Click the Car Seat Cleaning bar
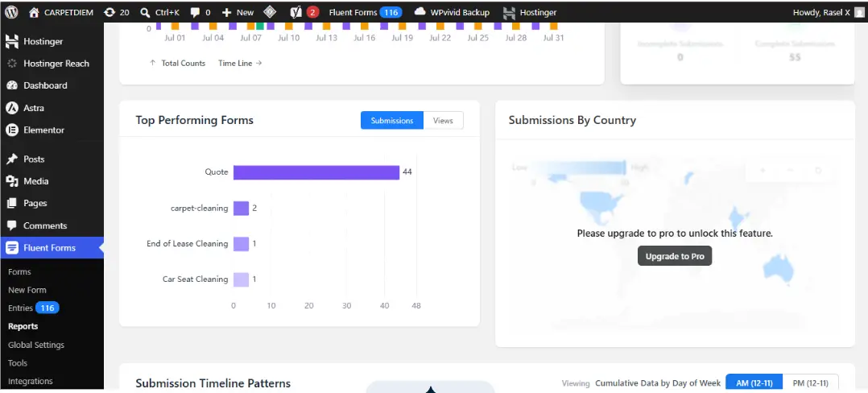The width and height of the screenshot is (868, 393). pyautogui.click(x=241, y=279)
